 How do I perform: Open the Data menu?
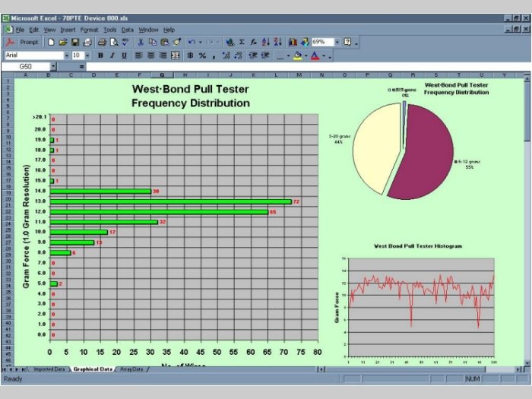pos(128,30)
